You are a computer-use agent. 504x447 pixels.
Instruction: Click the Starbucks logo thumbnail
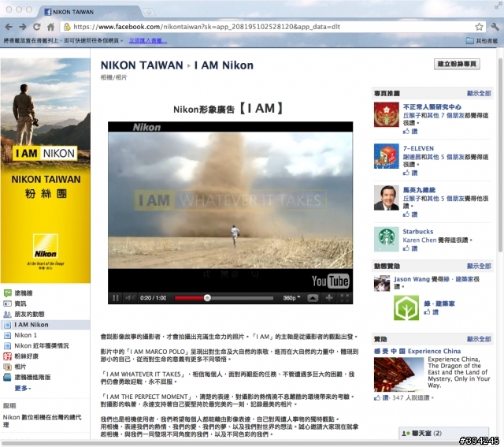(387, 239)
